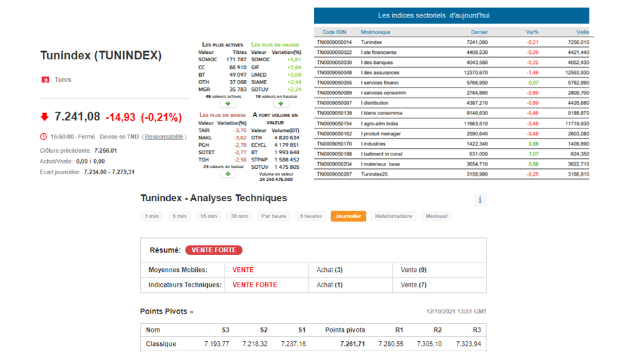Select the 30 min interval tab
Screen dimensions: 623x364
click(x=239, y=216)
